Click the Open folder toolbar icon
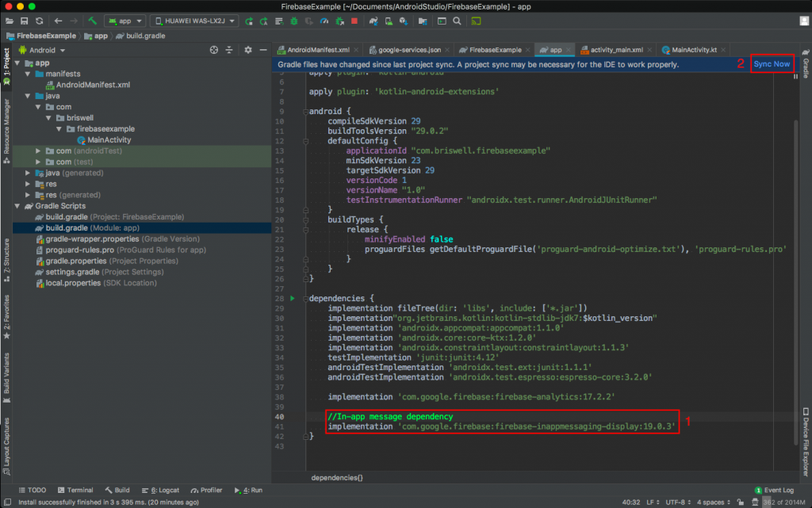The height and width of the screenshot is (508, 812). [x=10, y=21]
